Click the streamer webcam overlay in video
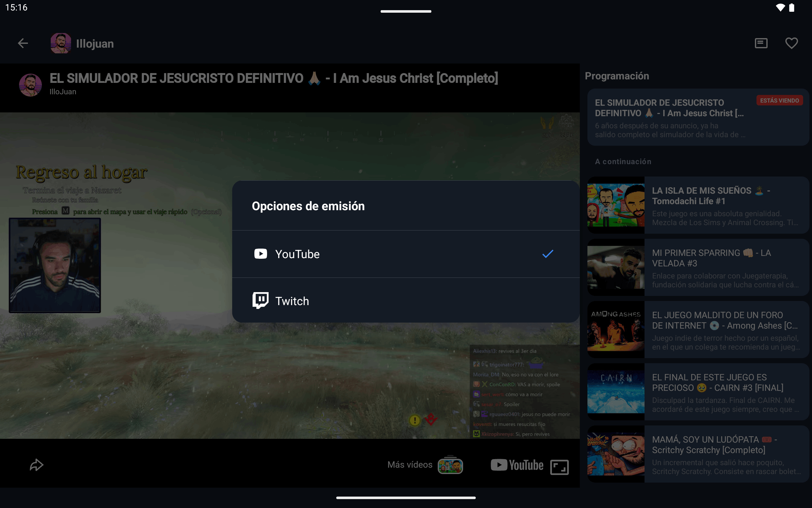 (x=55, y=265)
